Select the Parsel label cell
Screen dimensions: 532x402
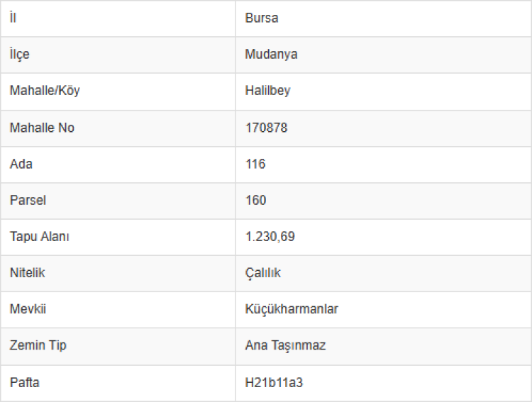(28, 200)
